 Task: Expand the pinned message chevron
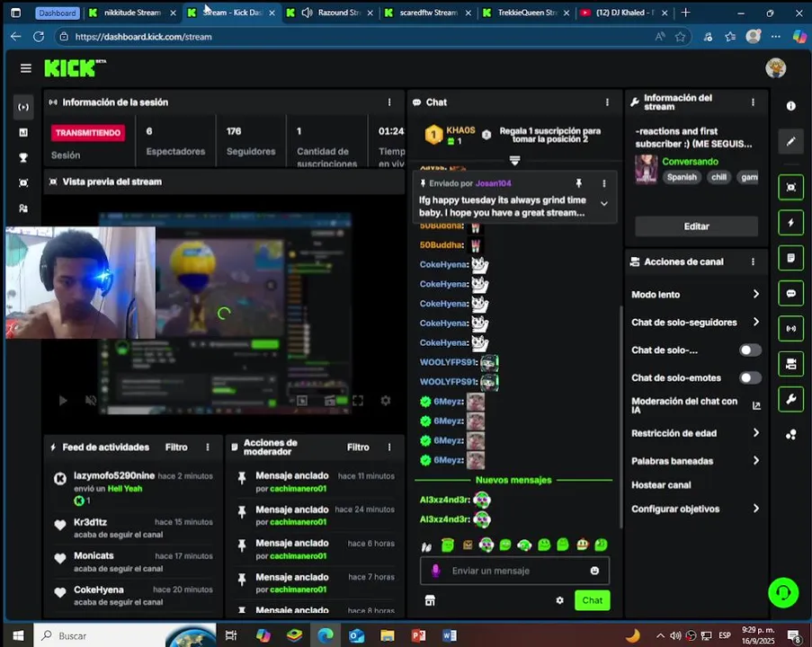pos(603,204)
